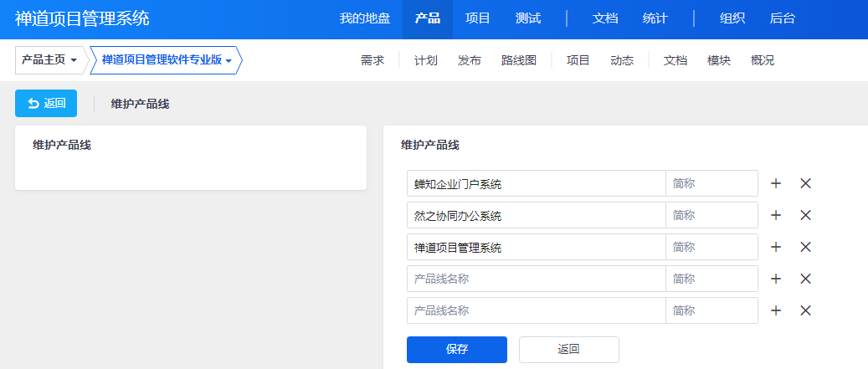Open the 产品主页 dropdown
Screen dimensions: 868x369
pyautogui.click(x=49, y=59)
